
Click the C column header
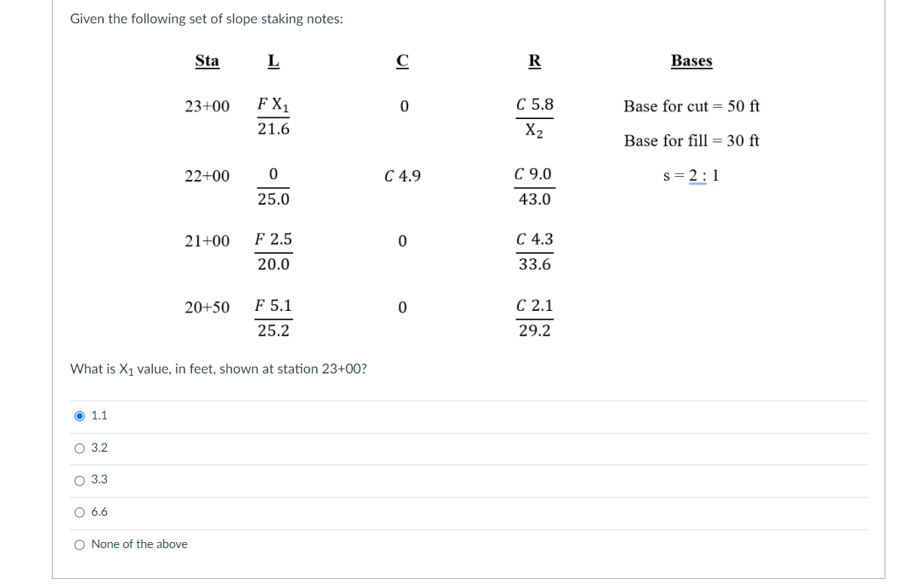(402, 61)
